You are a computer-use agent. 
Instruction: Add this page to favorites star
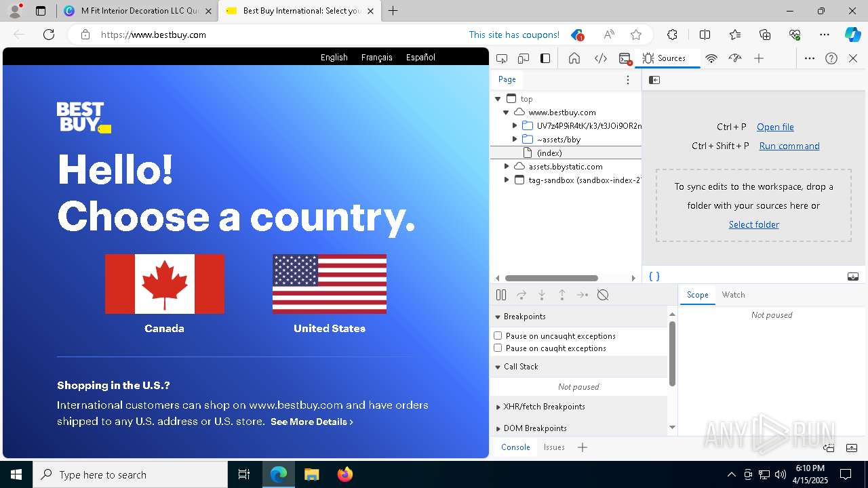pos(636,35)
